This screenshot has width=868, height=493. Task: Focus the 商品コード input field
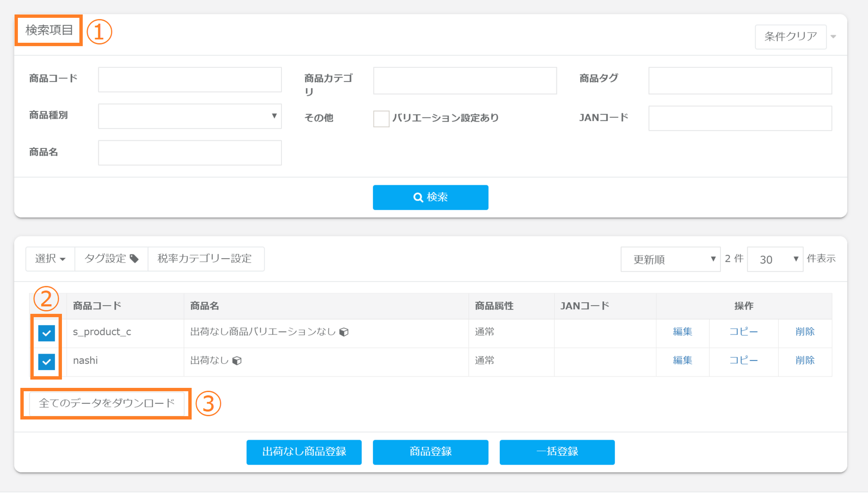(189, 79)
